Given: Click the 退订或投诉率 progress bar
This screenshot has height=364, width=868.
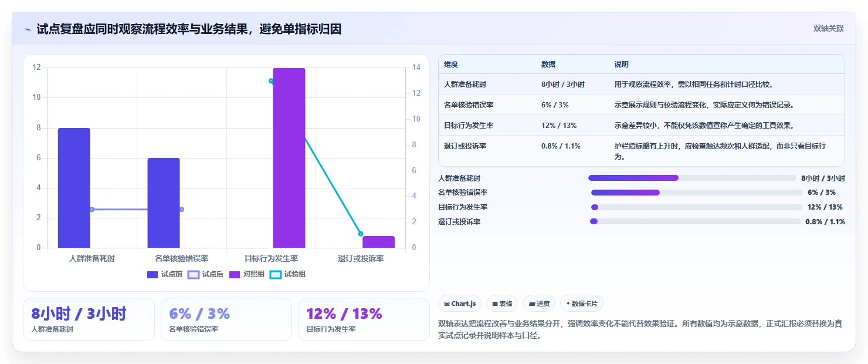Looking at the screenshot, I should pos(695,221).
